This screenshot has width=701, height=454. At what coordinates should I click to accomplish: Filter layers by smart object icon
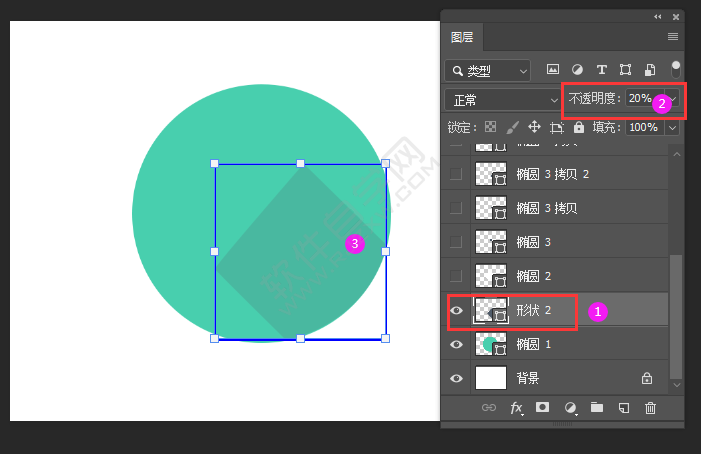650,70
